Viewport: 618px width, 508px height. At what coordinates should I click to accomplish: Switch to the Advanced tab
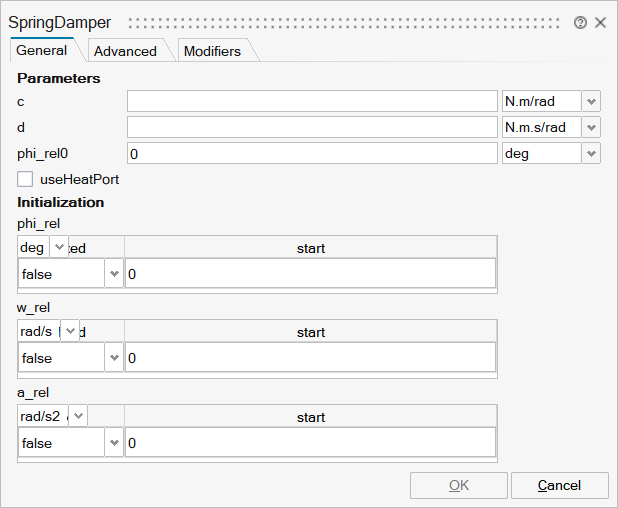[125, 51]
